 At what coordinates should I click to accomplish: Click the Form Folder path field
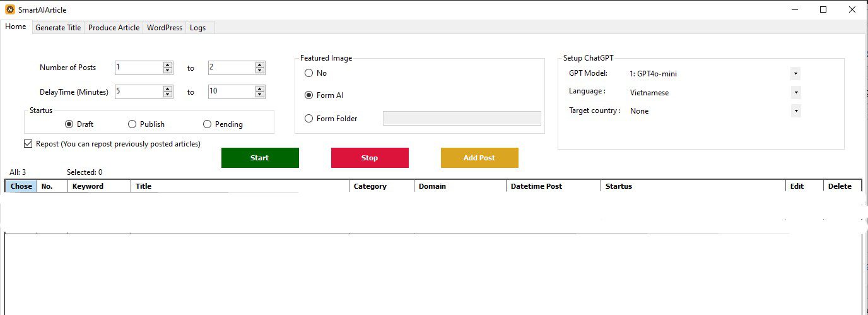pos(462,119)
